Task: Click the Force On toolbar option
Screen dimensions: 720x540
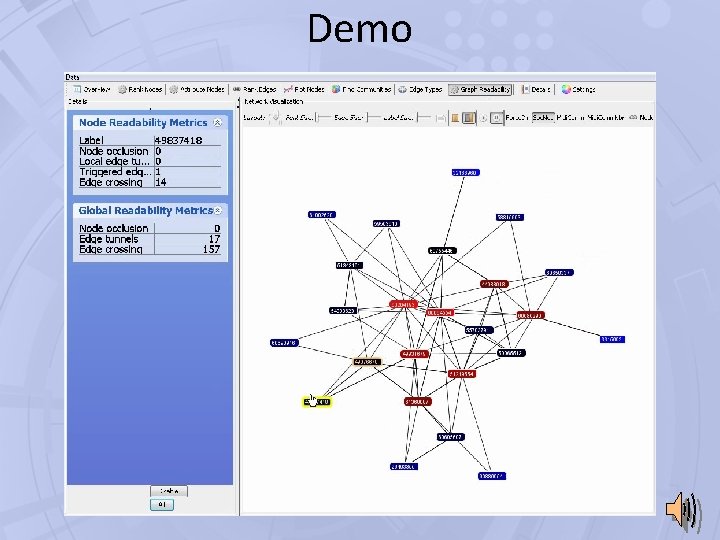Action: point(517,118)
